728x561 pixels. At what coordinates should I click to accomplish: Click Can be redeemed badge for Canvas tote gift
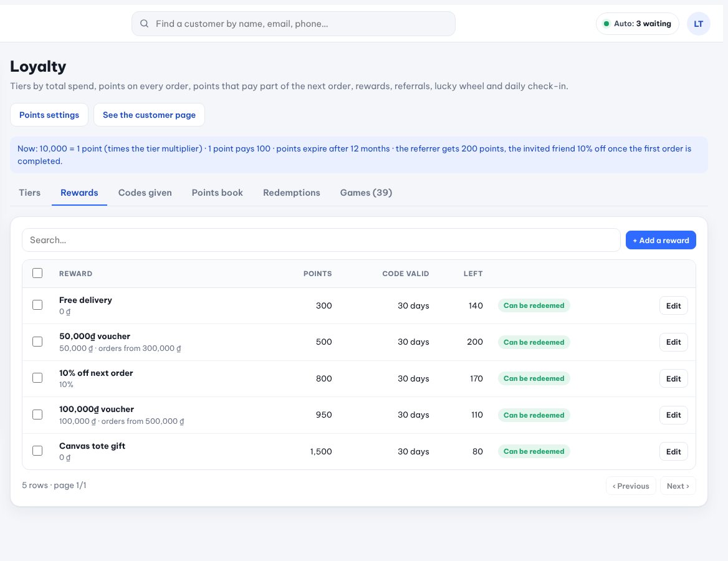coord(534,451)
